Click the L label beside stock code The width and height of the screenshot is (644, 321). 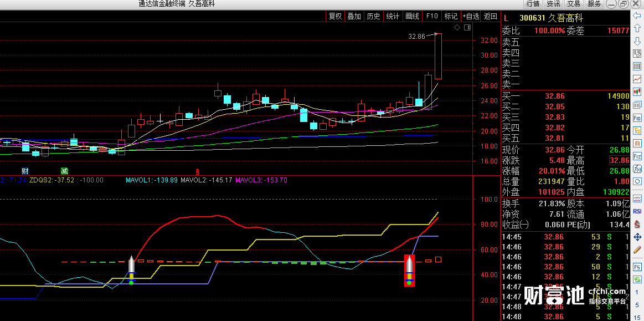tap(506, 18)
